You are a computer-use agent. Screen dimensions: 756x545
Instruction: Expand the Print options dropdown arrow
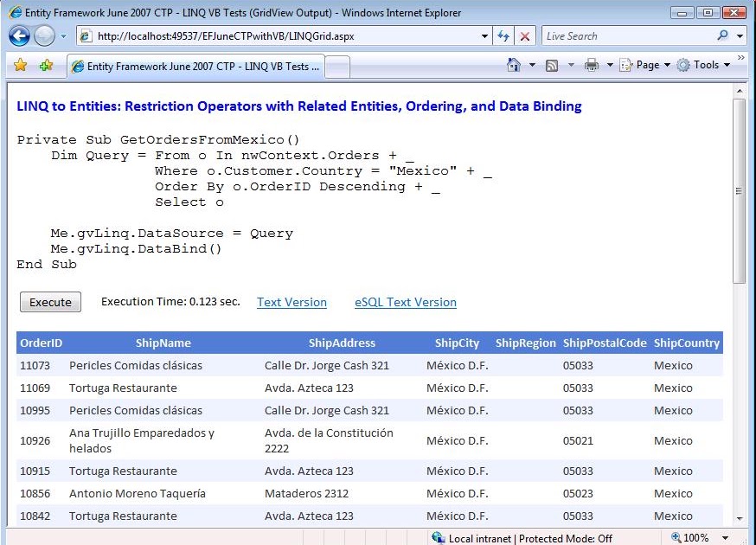(x=610, y=65)
